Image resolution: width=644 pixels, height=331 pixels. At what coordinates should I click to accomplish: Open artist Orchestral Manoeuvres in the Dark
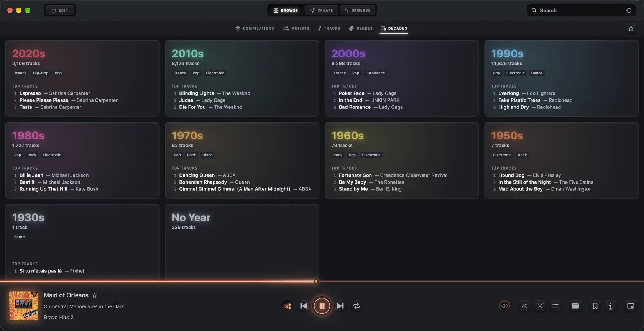coord(84,306)
